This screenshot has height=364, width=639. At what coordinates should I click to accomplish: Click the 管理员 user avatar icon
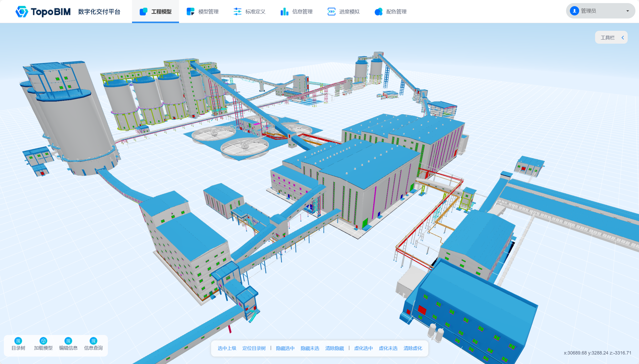574,11
